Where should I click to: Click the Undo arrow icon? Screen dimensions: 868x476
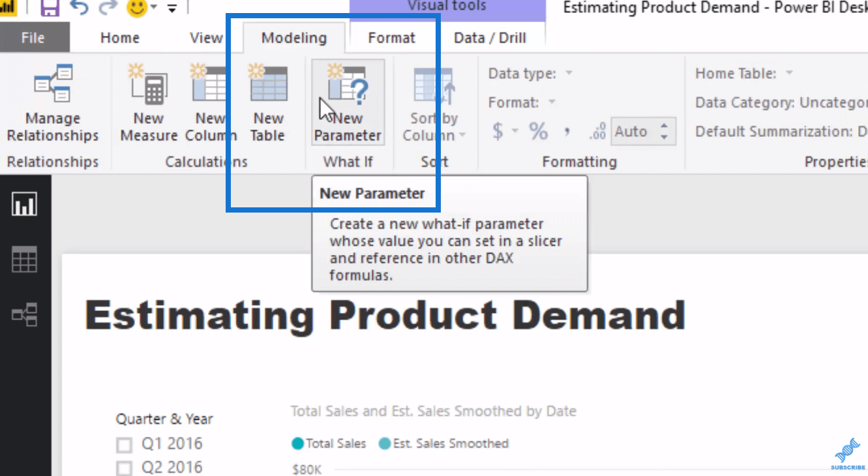coord(79,8)
